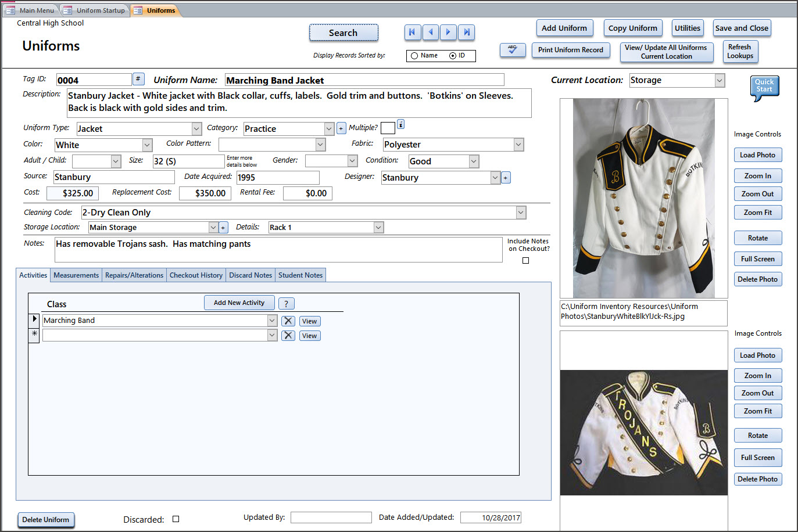Select the Name sort radio button
The width and height of the screenshot is (798, 532).
click(x=414, y=56)
